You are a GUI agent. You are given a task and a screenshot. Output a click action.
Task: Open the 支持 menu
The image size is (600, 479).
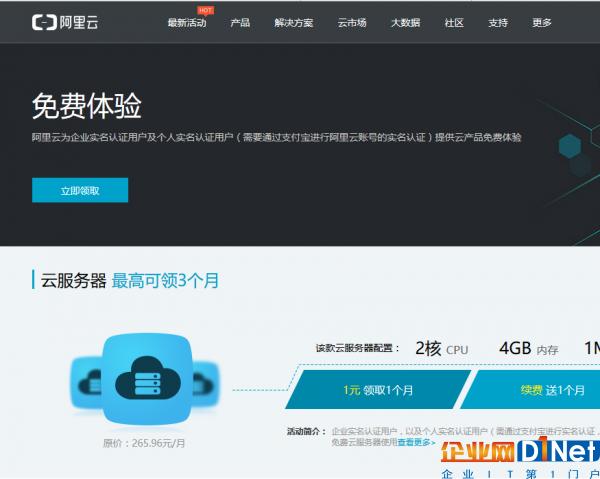498,23
